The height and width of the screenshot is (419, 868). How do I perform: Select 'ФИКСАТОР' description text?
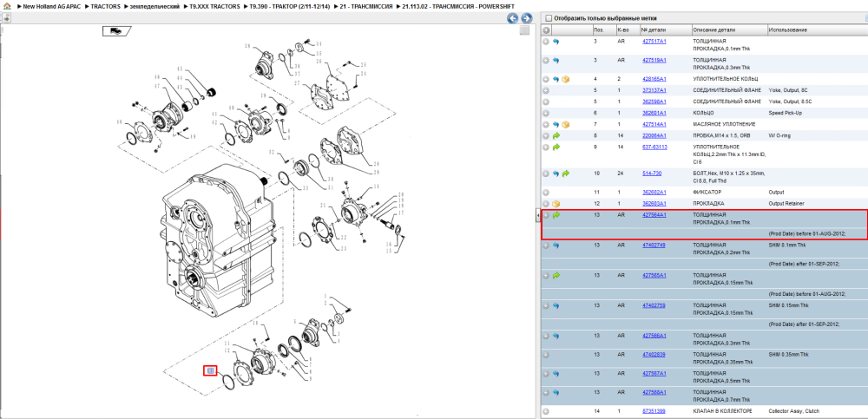(707, 193)
